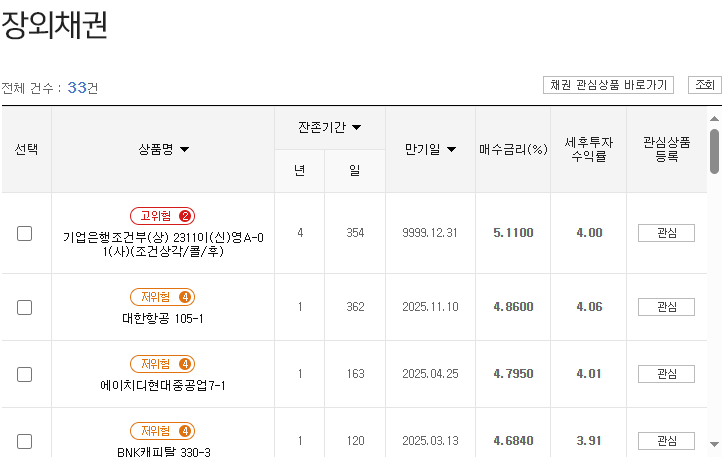Screen dimensions: 726x462
Task: Mark the BNK캐피탈 330-3 row checkbox
Action: pyautogui.click(x=25, y=440)
